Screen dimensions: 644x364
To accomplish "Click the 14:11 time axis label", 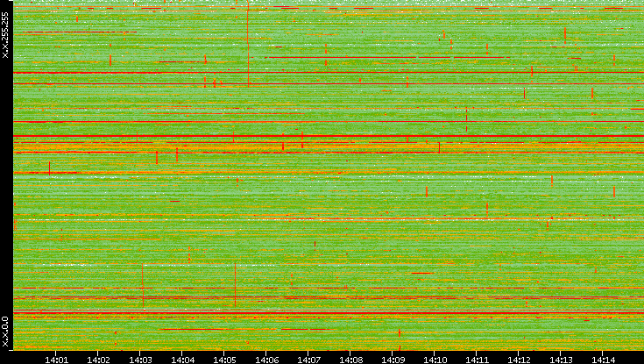I will click(x=477, y=360).
